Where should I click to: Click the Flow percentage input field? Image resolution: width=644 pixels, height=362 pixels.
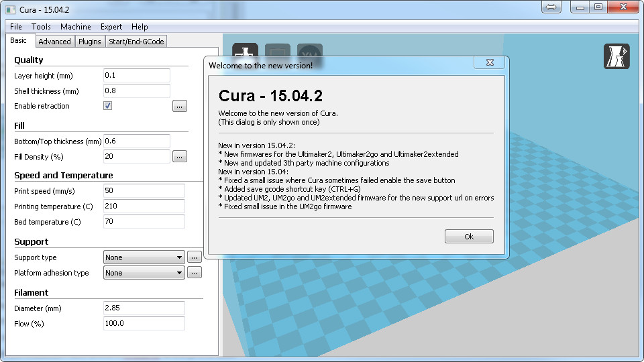[x=144, y=323]
